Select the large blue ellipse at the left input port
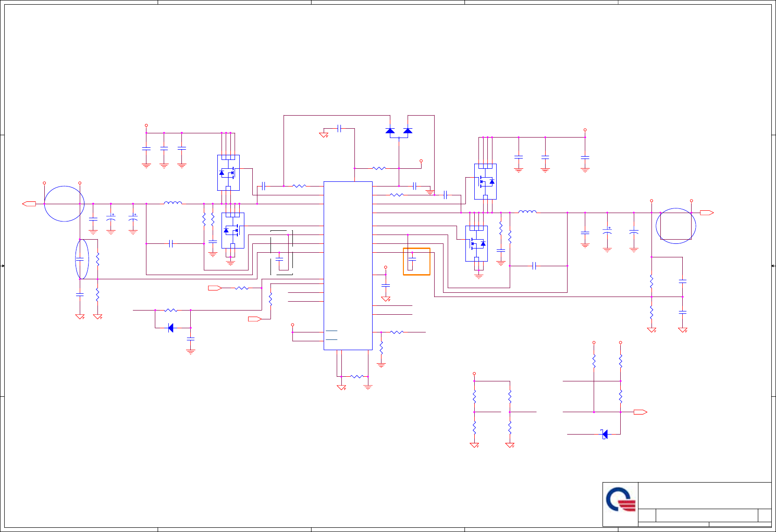This screenshot has height=532, width=776. click(64, 204)
